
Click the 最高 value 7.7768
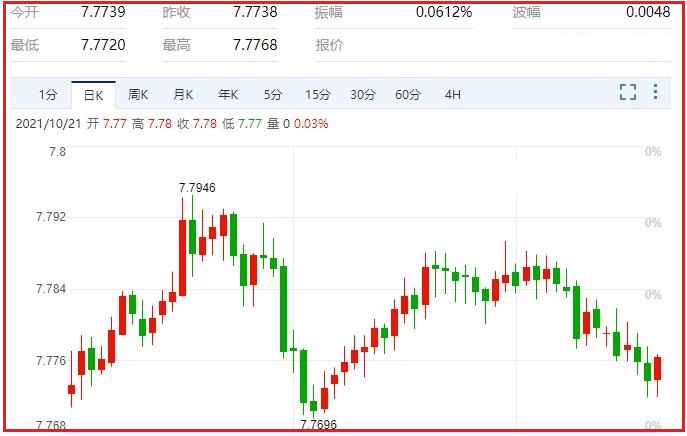255,45
